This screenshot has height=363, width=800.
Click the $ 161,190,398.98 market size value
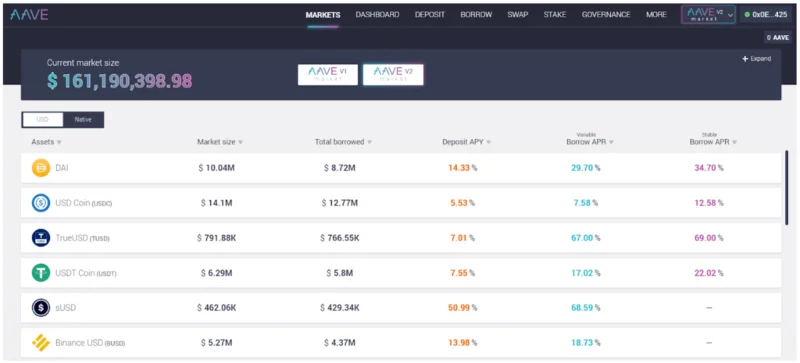tap(119, 81)
